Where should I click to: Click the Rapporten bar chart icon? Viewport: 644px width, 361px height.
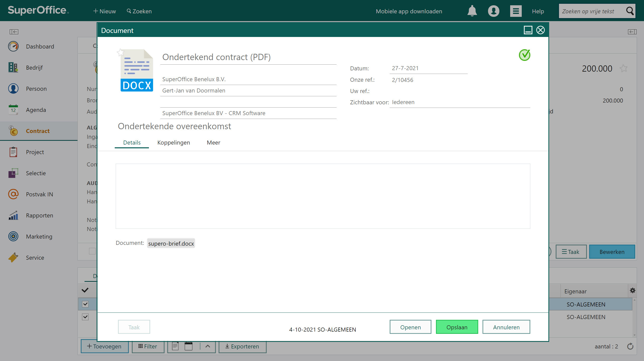[13, 215]
